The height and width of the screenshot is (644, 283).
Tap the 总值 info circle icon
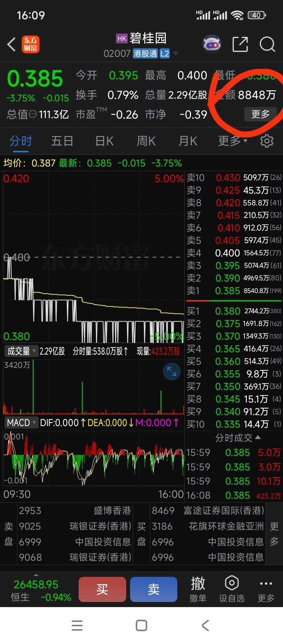click(x=33, y=114)
